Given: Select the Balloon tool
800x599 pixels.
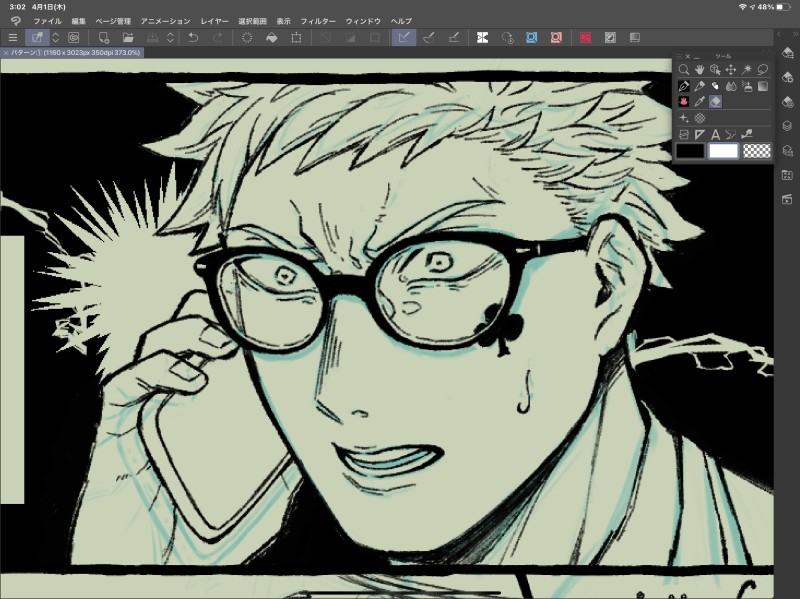Looking at the screenshot, I should pyautogui.click(x=731, y=135).
